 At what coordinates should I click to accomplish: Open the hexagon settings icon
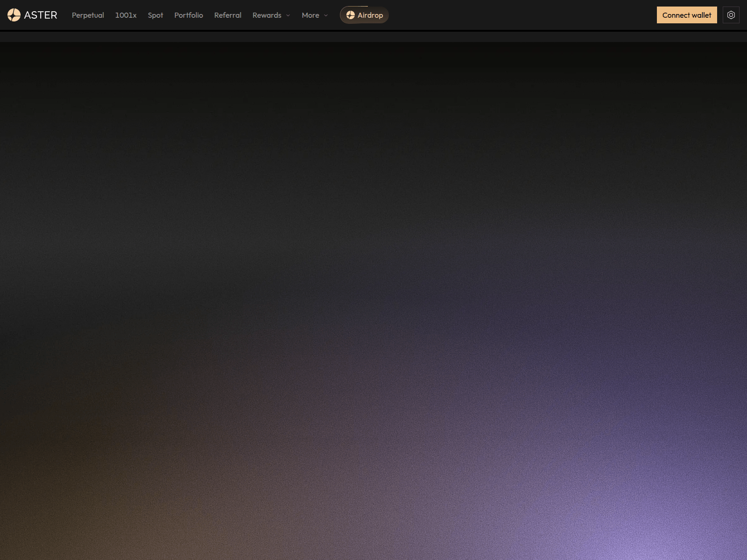pos(731,15)
